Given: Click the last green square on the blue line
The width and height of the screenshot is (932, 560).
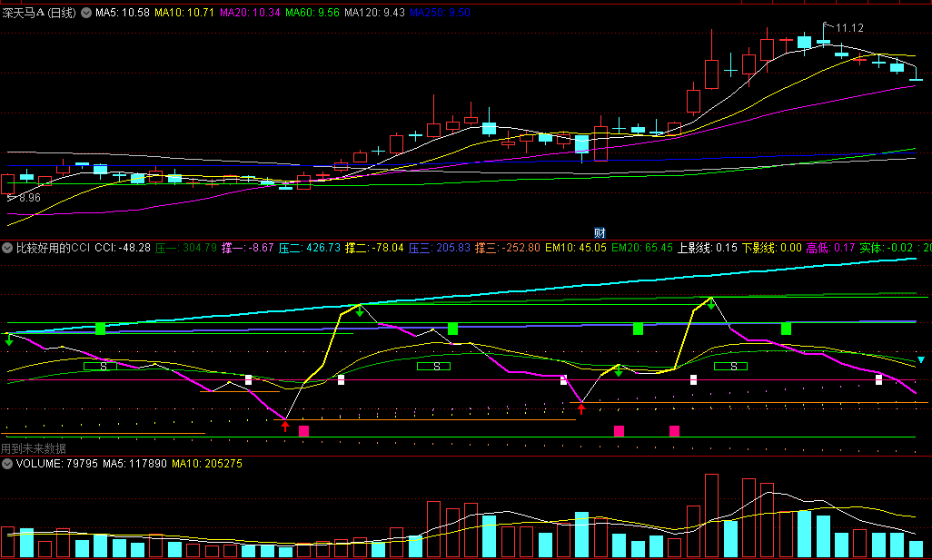Looking at the screenshot, I should [786, 329].
